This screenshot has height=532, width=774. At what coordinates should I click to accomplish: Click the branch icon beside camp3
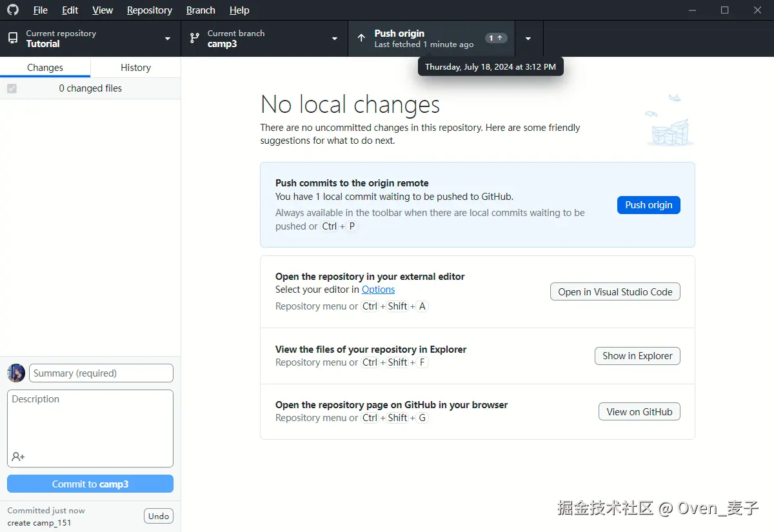point(194,39)
